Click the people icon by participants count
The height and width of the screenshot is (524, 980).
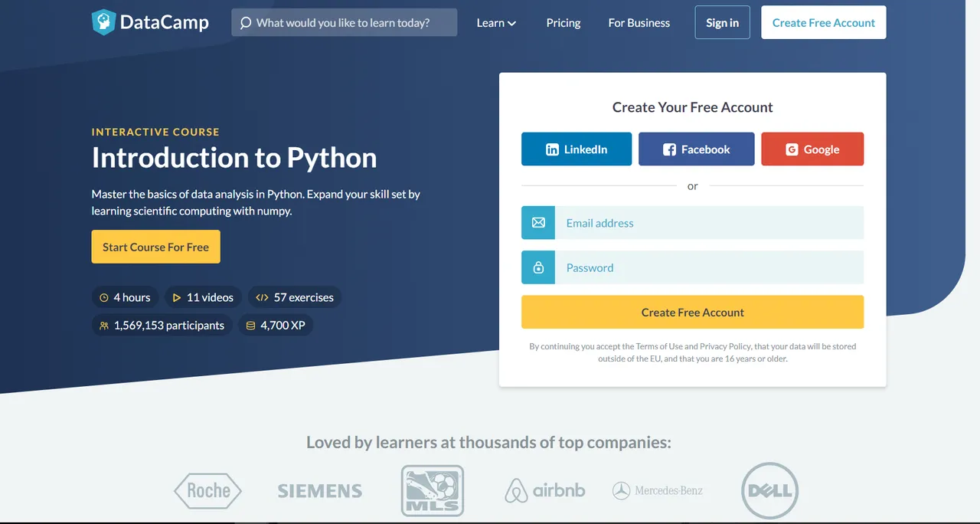coord(104,326)
